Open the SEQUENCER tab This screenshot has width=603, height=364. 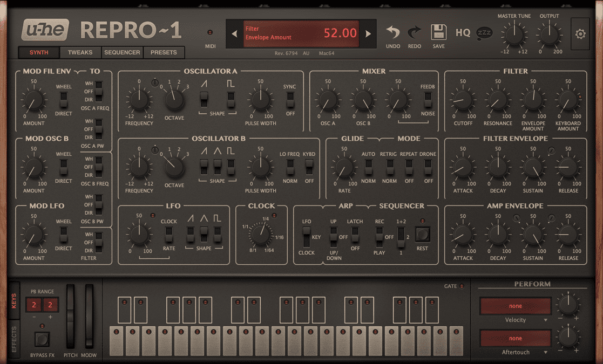pyautogui.click(x=122, y=52)
